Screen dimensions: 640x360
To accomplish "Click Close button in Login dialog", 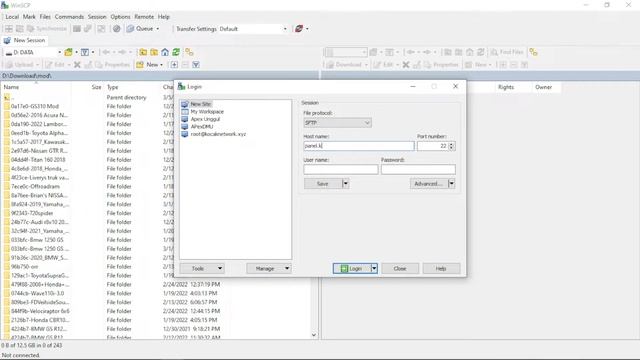I will pyautogui.click(x=400, y=268).
